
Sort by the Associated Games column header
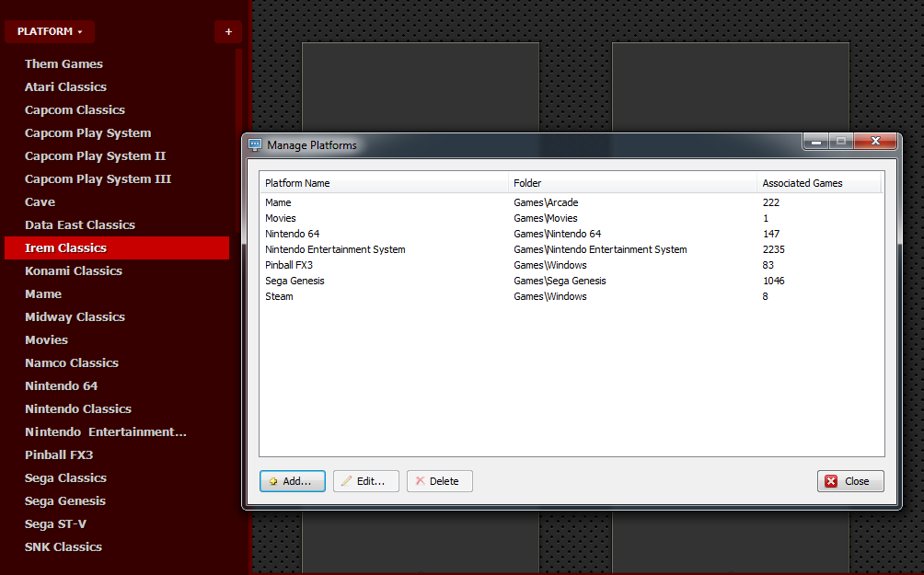pyautogui.click(x=818, y=183)
